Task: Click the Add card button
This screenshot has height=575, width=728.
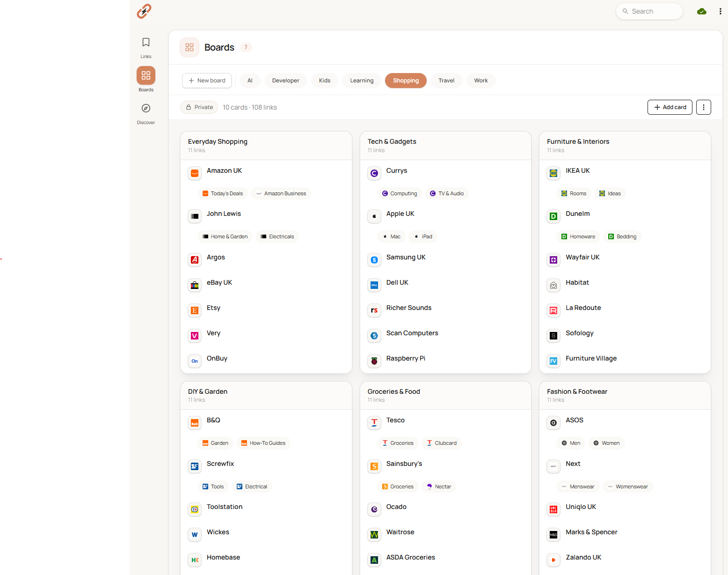Action: coord(670,107)
